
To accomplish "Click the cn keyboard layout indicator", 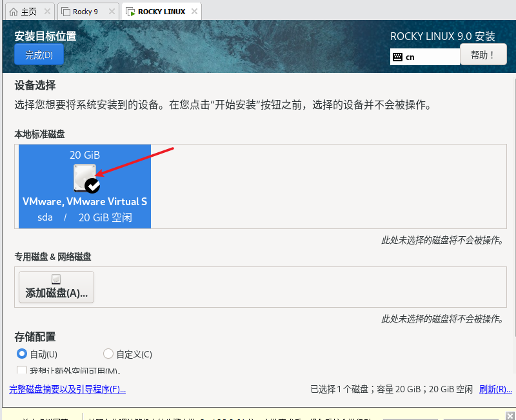I will [424, 57].
